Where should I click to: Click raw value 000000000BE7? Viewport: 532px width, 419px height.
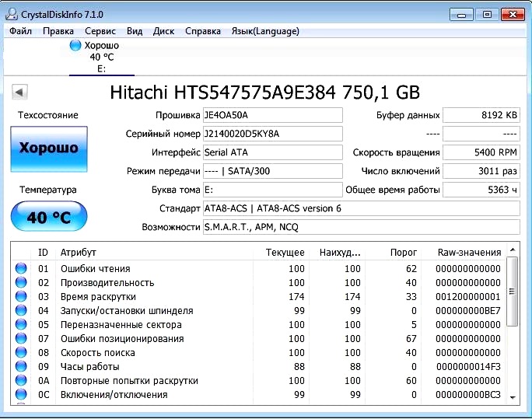468,310
